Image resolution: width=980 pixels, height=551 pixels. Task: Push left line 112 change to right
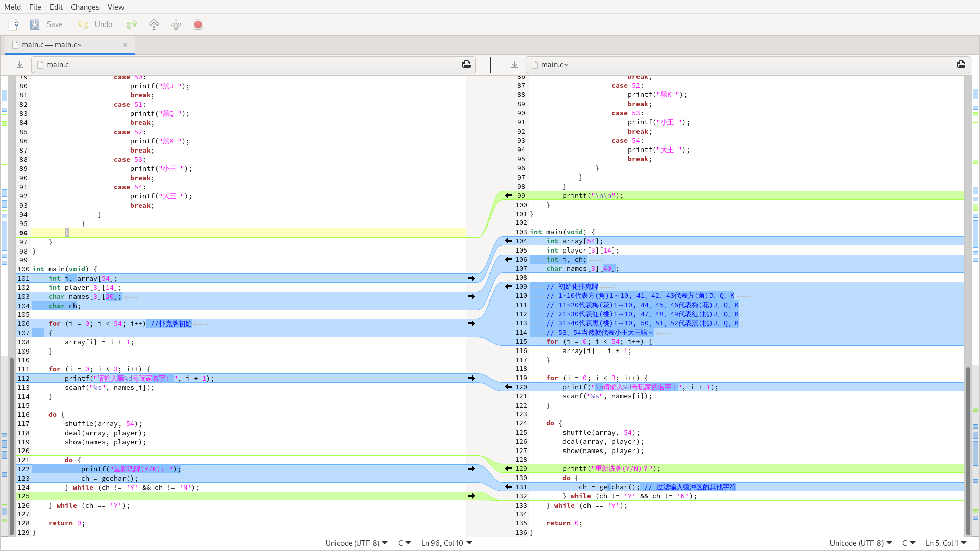(471, 378)
